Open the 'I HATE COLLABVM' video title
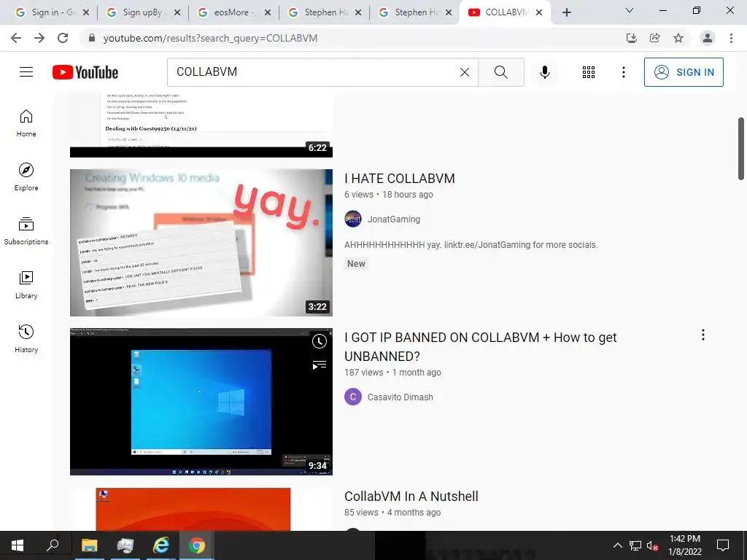The height and width of the screenshot is (560, 747). [400, 179]
